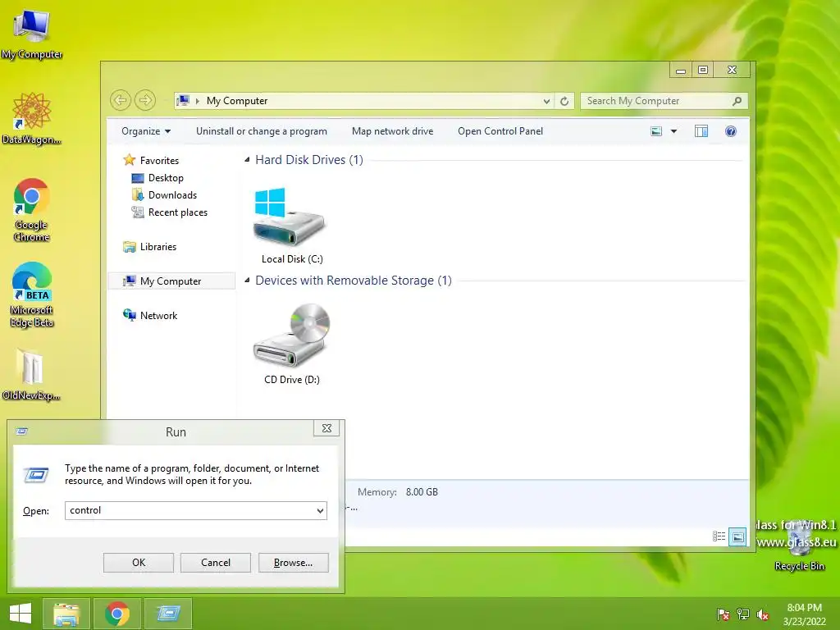Expand the address bar history dropdown
The height and width of the screenshot is (630, 840).
(546, 101)
